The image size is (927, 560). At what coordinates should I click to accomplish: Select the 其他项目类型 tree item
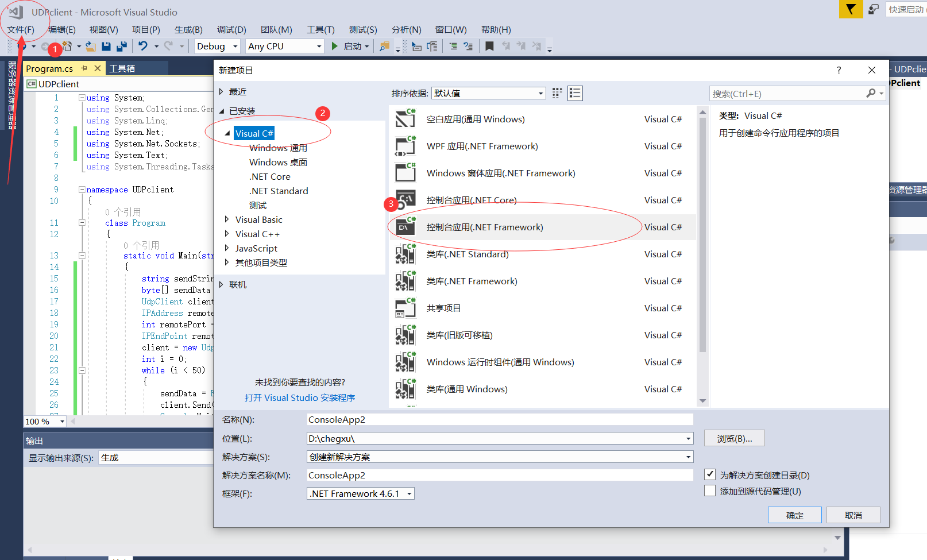pyautogui.click(x=261, y=262)
